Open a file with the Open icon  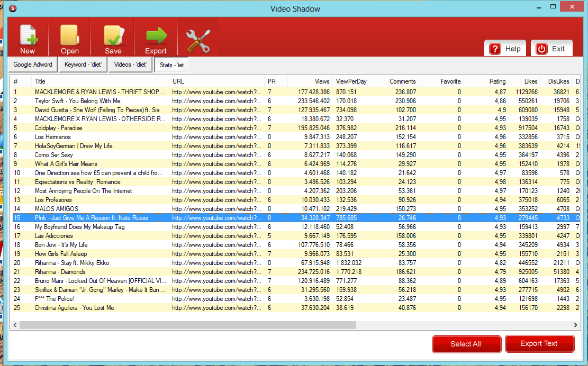tap(70, 39)
